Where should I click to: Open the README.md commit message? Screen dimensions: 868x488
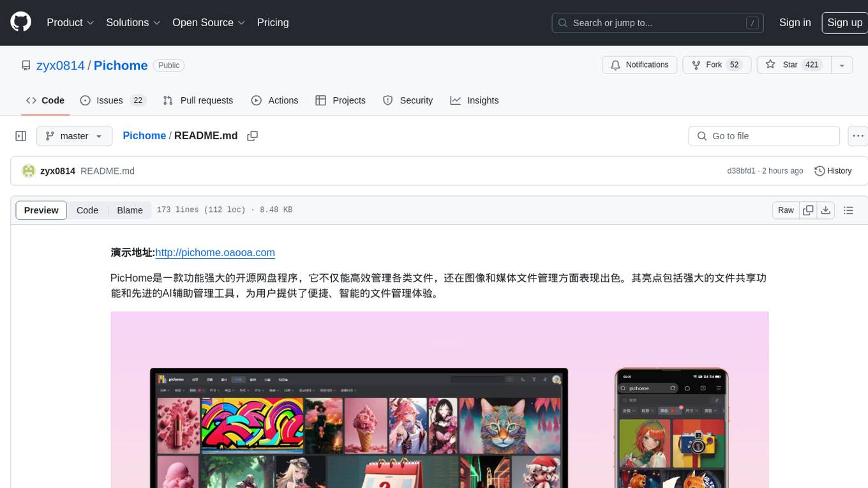pos(107,171)
